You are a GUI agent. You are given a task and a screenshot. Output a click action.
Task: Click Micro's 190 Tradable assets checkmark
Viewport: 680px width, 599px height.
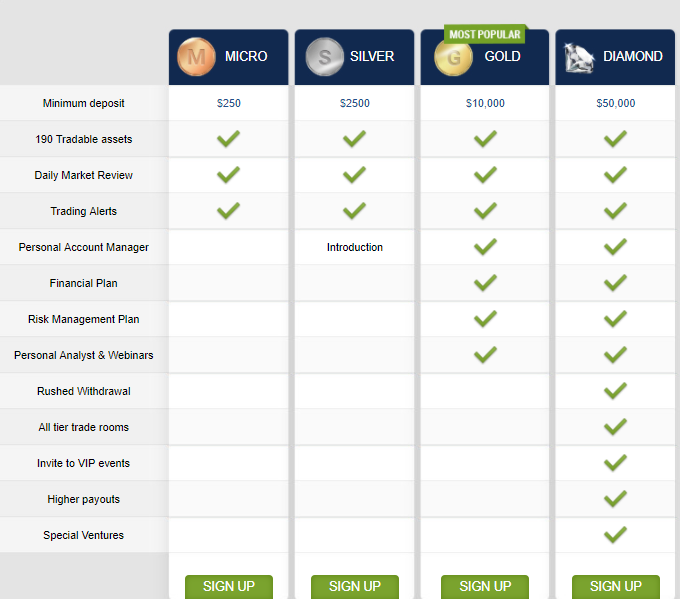[x=228, y=139]
